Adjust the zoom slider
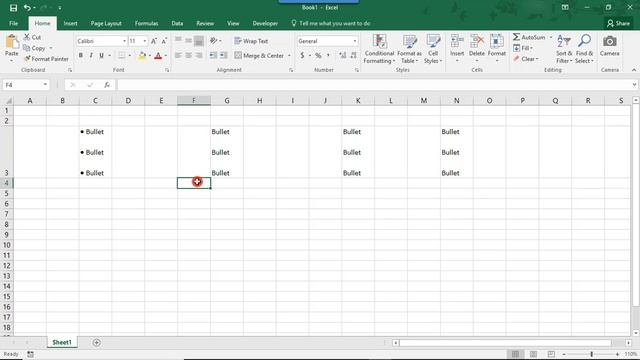Screen dimensions: 640x360 591,354
